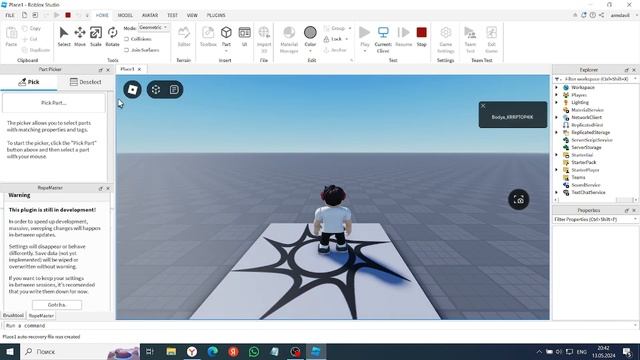Expand the TextChatService node
The width and height of the screenshot is (640, 360).
556,192
